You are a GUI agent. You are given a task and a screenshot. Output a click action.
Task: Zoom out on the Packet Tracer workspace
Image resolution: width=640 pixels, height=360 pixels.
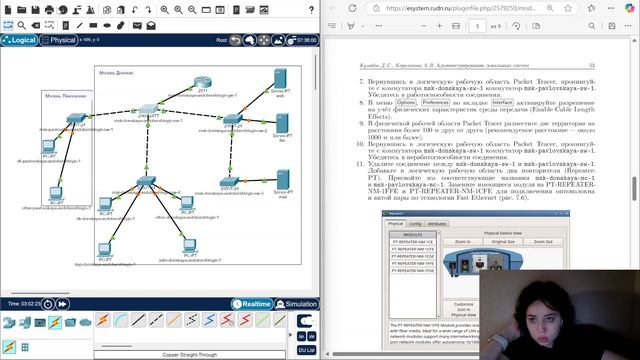(192, 9)
